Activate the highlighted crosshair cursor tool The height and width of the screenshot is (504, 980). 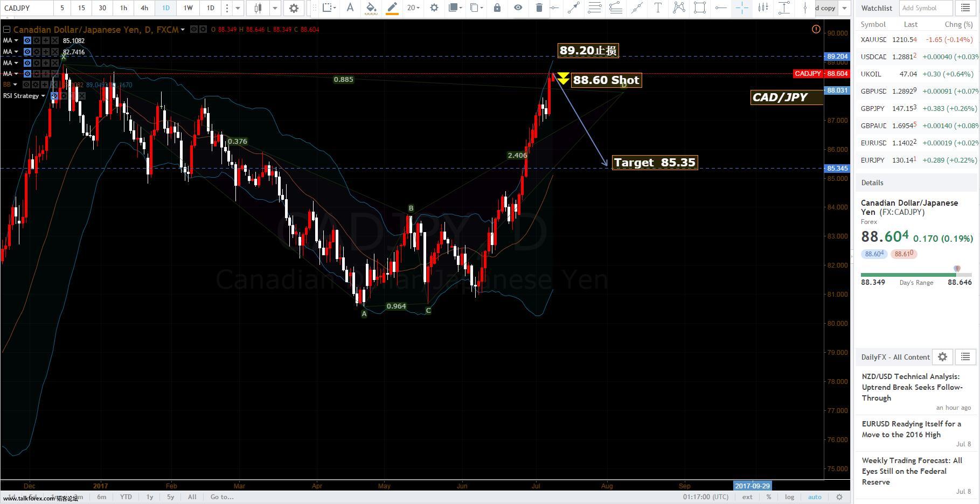point(742,8)
